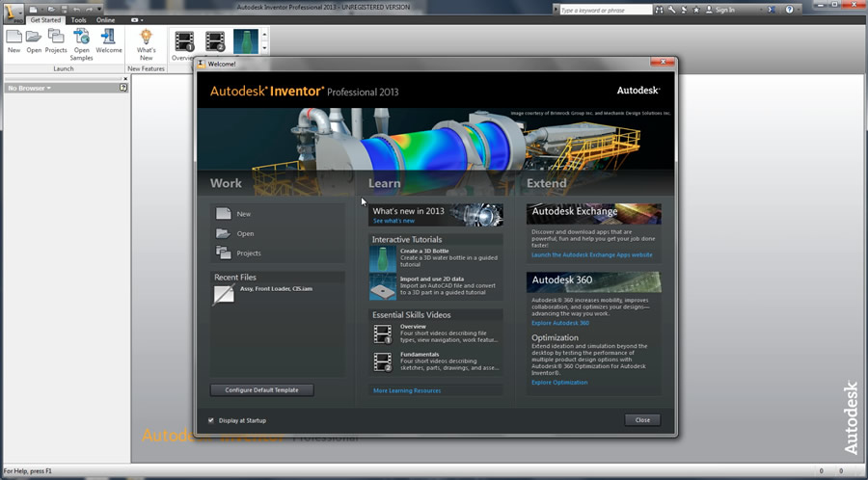Click the wrench Subscription Center icon
Screen dimensions: 868x480
tap(672, 10)
